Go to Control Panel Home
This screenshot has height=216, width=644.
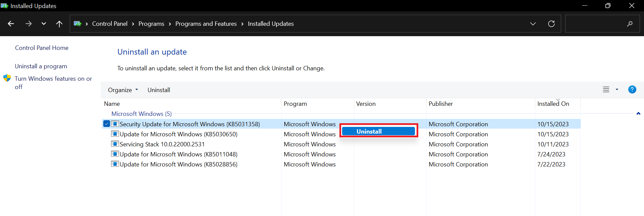(x=42, y=48)
